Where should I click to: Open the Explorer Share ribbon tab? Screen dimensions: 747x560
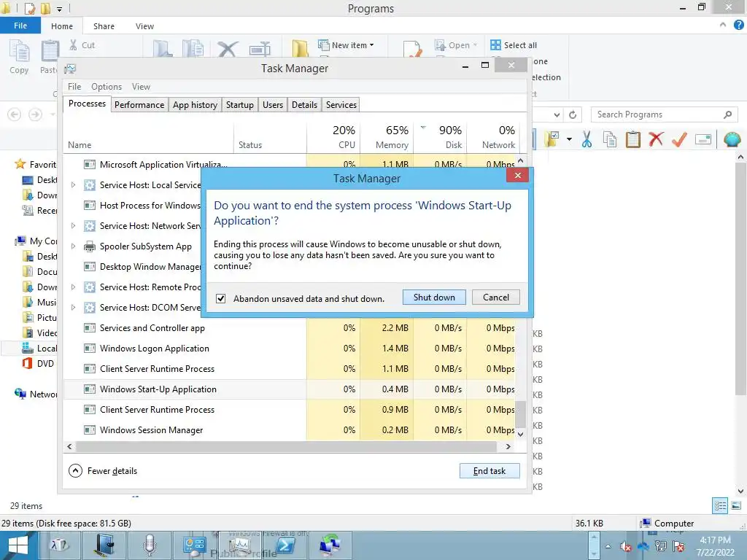104,26
